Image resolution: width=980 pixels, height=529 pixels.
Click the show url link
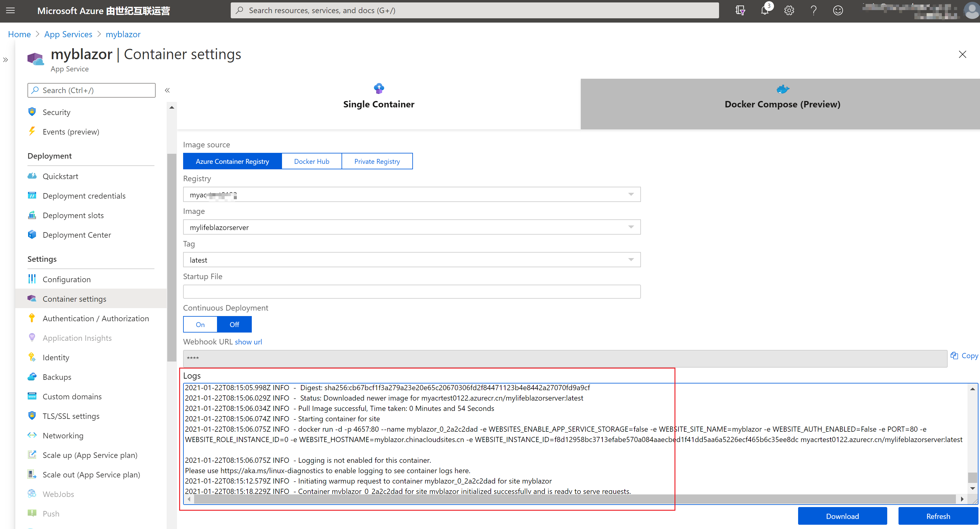248,341
